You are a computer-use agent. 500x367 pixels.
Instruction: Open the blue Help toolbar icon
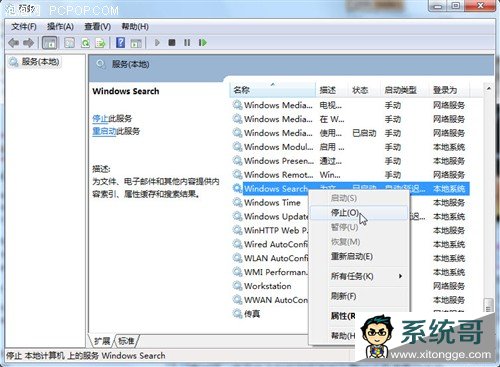120,43
